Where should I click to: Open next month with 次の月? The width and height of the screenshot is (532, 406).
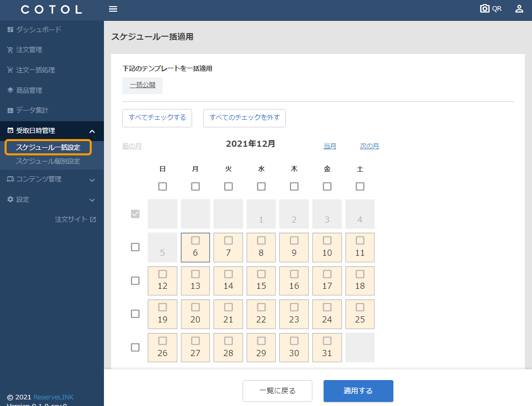click(x=369, y=145)
